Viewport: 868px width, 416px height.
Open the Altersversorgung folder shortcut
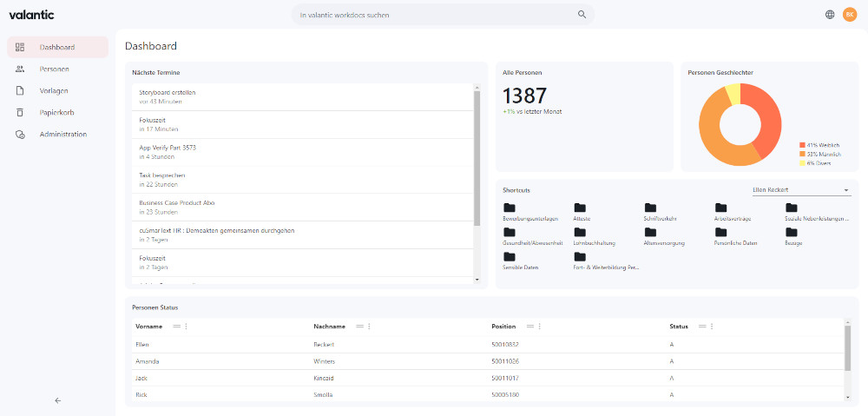pos(650,233)
